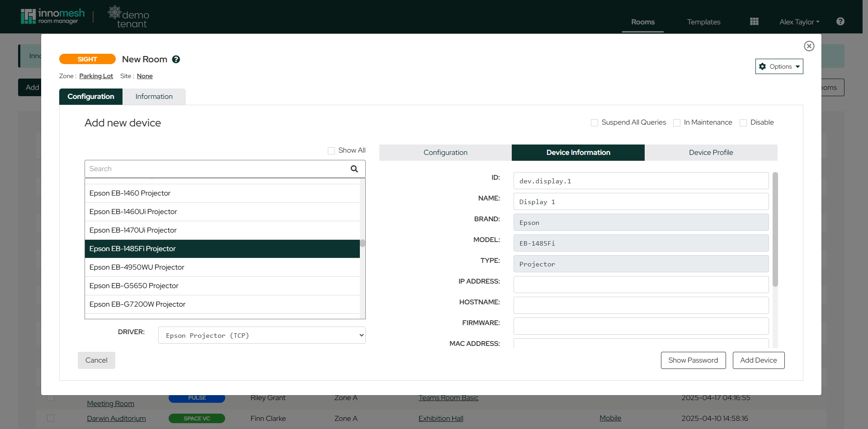
Task: Open the Alex Taylor user menu
Action: click(x=799, y=22)
